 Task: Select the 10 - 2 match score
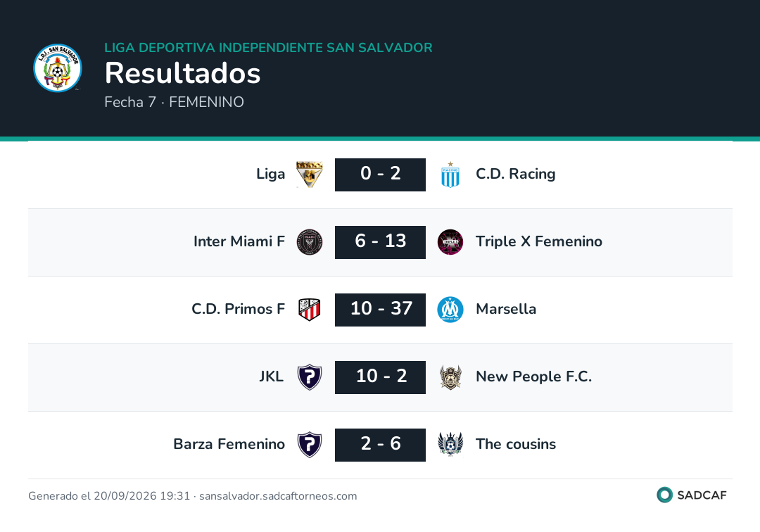[380, 377]
